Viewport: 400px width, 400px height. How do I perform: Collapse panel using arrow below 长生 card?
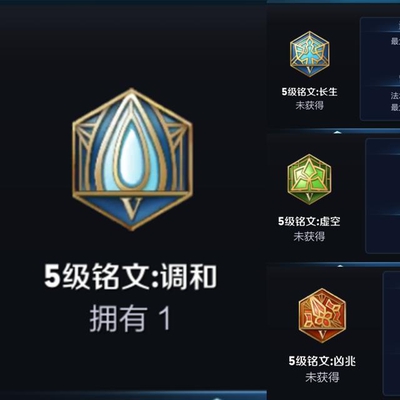[x=337, y=132]
